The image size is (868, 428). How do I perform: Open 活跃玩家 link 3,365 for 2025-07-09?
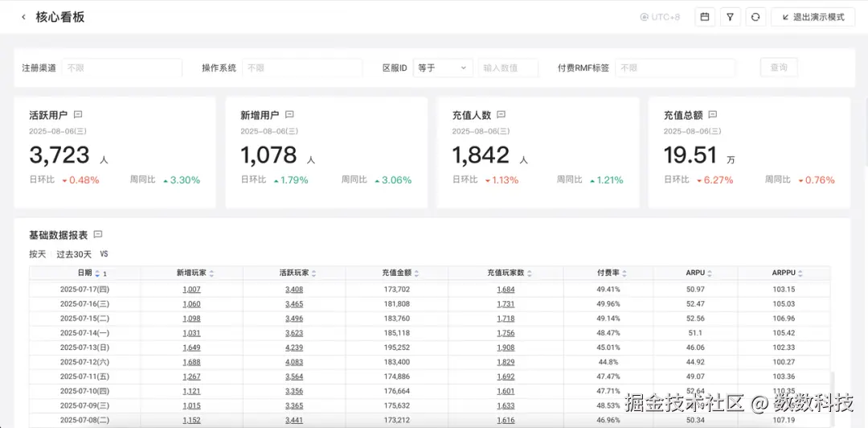coord(294,405)
